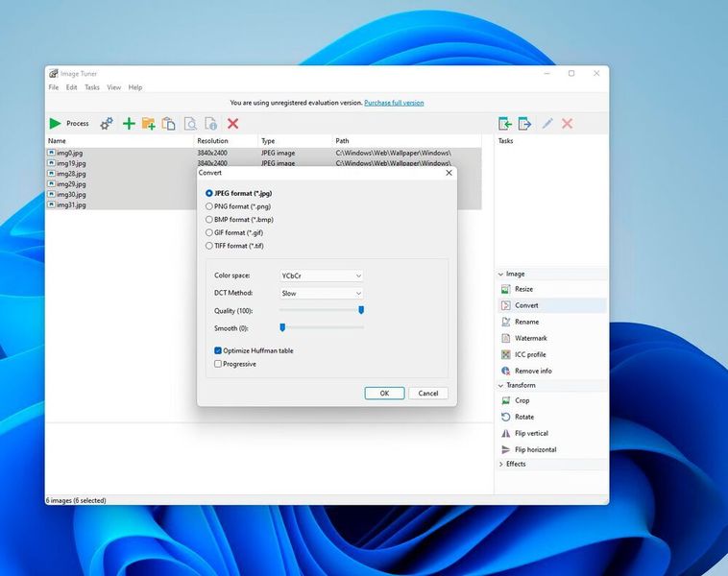Add a folder using the folder-plus icon
Image resolution: width=728 pixels, height=576 pixels.
pyautogui.click(x=148, y=124)
